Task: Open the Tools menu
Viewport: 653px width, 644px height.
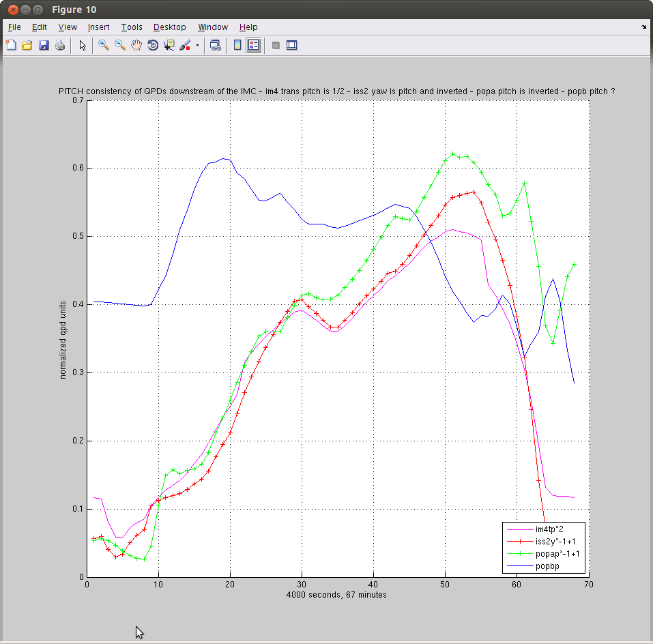Action: [x=132, y=27]
